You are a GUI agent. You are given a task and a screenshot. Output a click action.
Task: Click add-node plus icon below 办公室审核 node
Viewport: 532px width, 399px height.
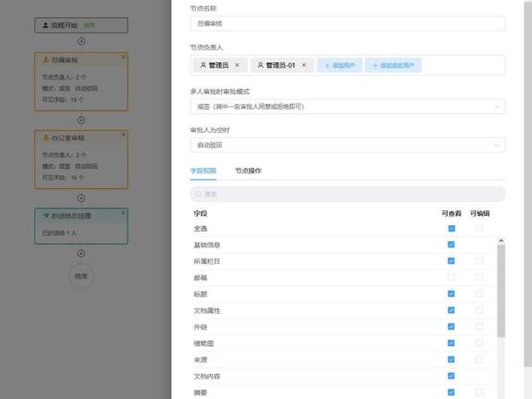click(x=81, y=198)
